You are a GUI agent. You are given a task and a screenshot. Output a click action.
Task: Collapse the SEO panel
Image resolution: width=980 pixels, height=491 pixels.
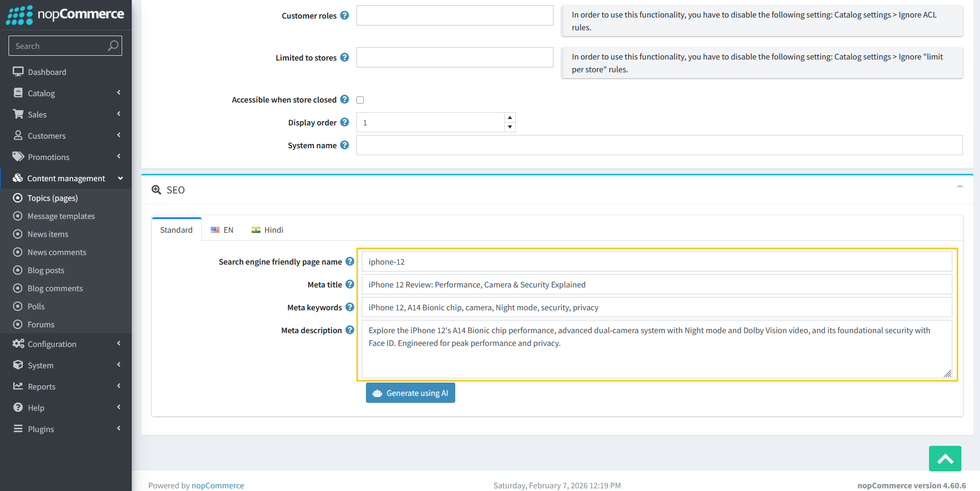959,187
